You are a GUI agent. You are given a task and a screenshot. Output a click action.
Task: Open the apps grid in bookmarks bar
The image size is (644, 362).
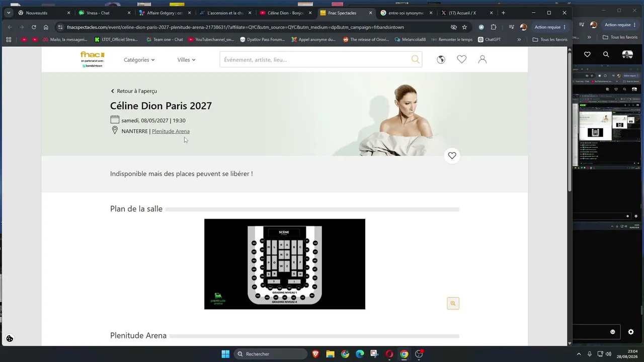9,39
